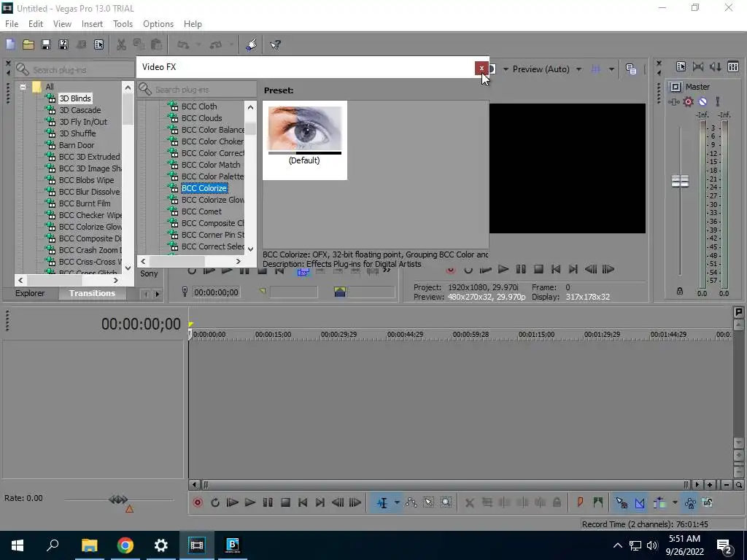Open project properties toolbar icon
Image resolution: width=747 pixels, height=560 pixels.
click(x=98, y=44)
